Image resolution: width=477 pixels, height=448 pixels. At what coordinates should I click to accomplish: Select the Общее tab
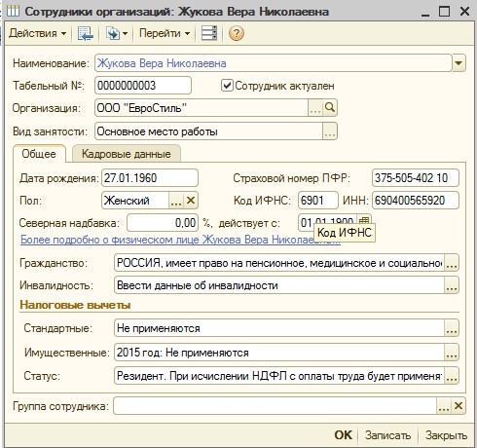click(x=39, y=154)
